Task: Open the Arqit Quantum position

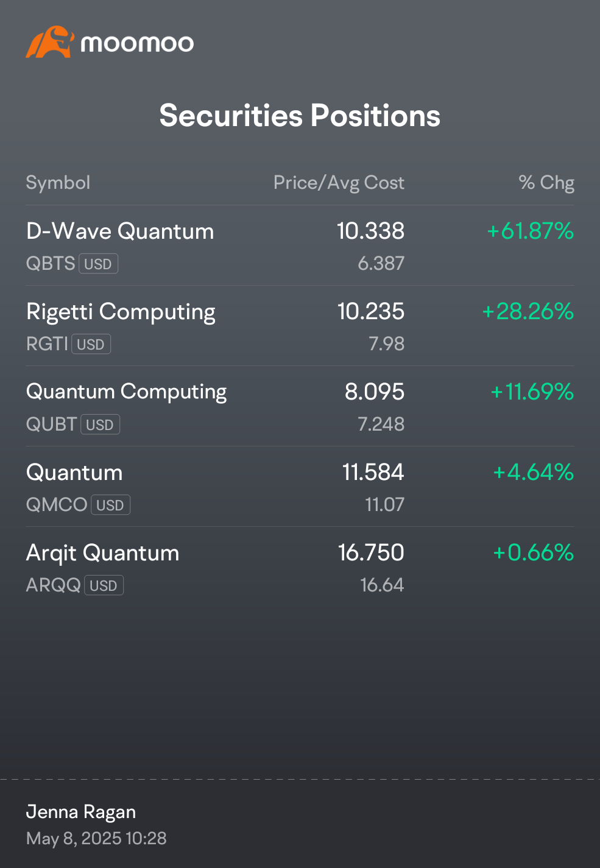Action: (300, 567)
